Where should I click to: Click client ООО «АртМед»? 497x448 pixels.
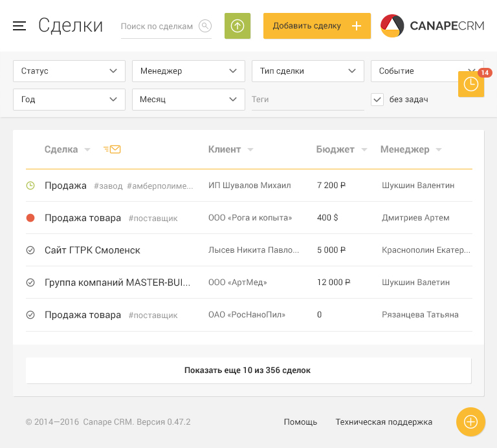click(237, 282)
